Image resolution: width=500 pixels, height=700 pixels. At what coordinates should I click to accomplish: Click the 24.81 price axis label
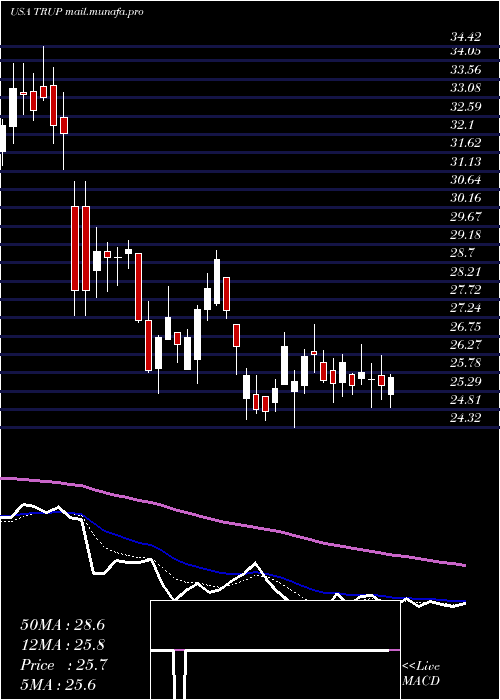[466, 400]
